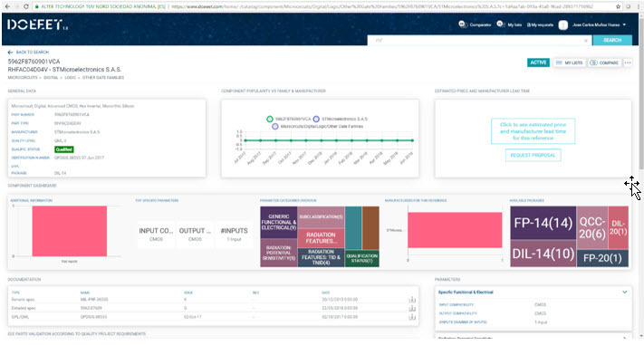
Task: Focus the catalog search input field
Action: pos(479,40)
